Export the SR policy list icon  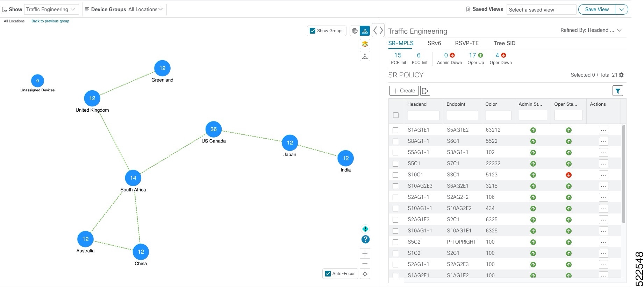pyautogui.click(x=425, y=91)
